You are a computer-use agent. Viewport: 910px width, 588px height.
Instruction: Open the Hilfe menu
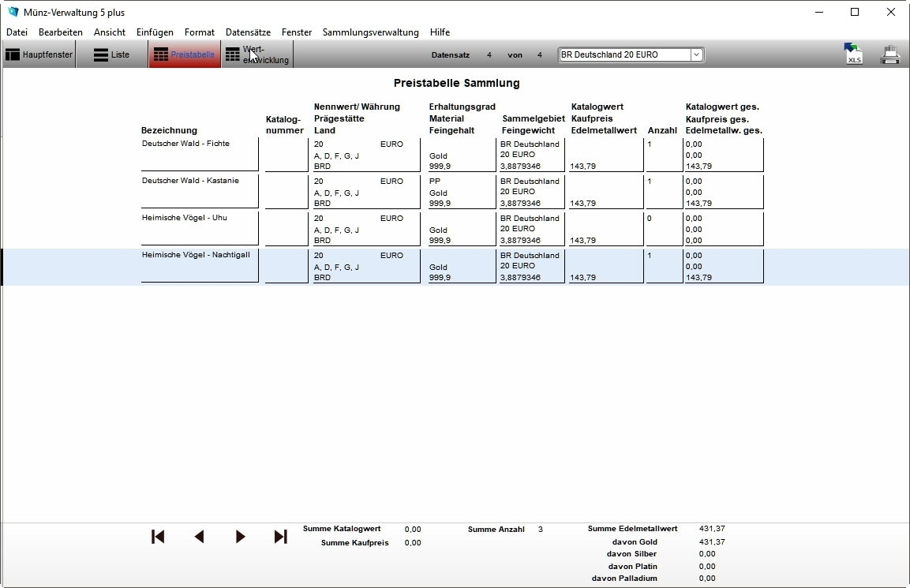point(440,32)
